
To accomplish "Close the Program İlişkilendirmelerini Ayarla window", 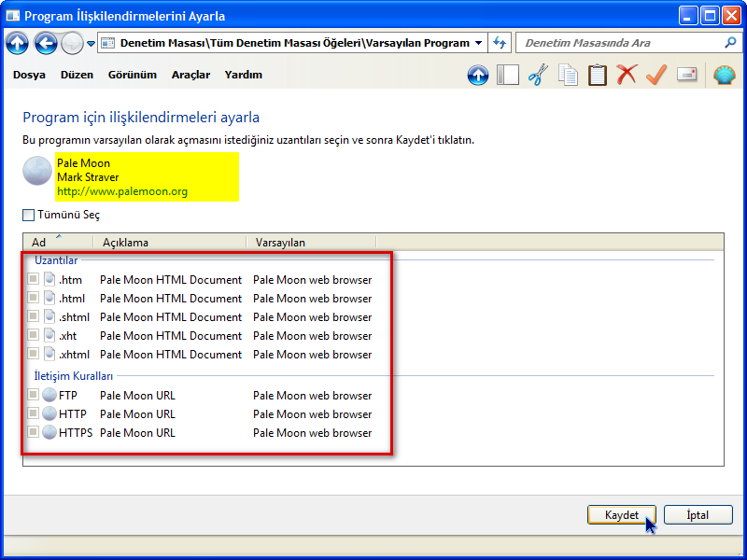I will click(731, 16).
